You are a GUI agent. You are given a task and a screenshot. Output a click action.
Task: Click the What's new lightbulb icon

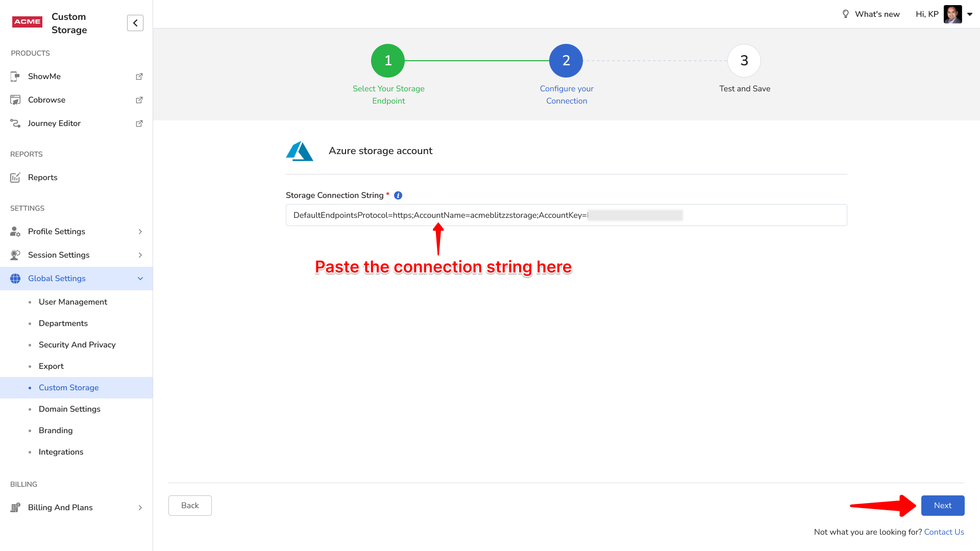[846, 14]
